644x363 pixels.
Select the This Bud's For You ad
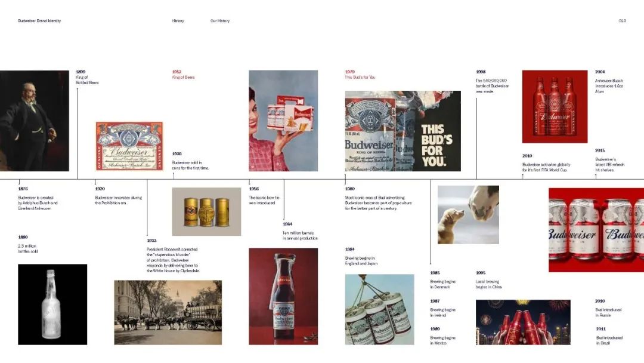click(x=402, y=131)
